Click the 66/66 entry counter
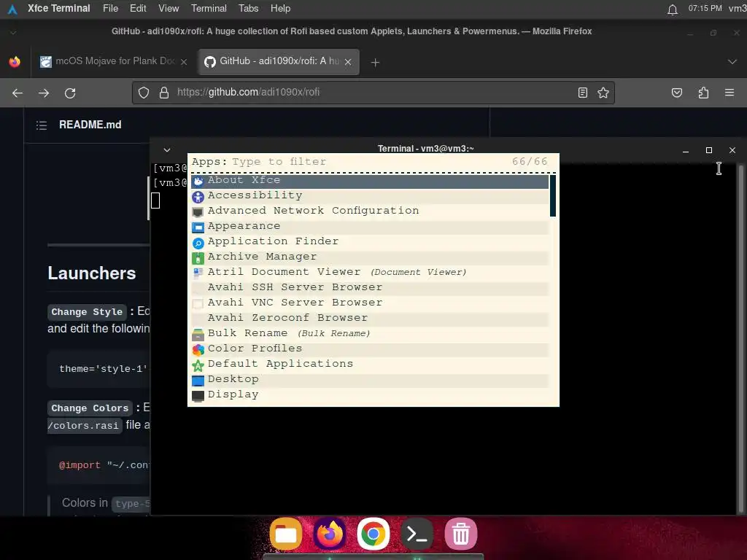The height and width of the screenshot is (560, 747). coord(530,162)
